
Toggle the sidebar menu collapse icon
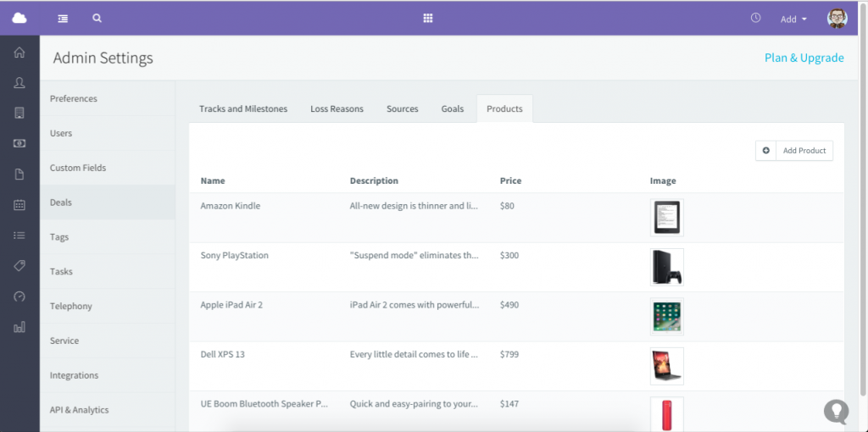tap(63, 19)
